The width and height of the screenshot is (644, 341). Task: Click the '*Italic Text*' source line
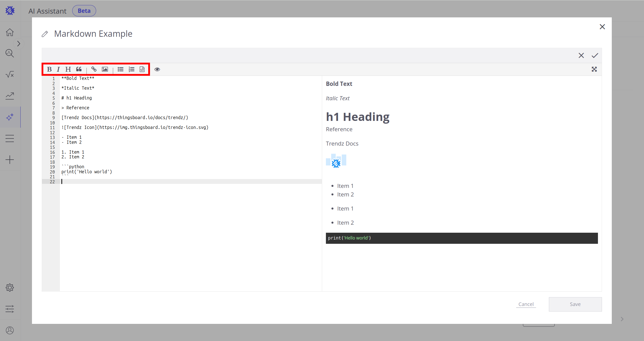(x=78, y=88)
